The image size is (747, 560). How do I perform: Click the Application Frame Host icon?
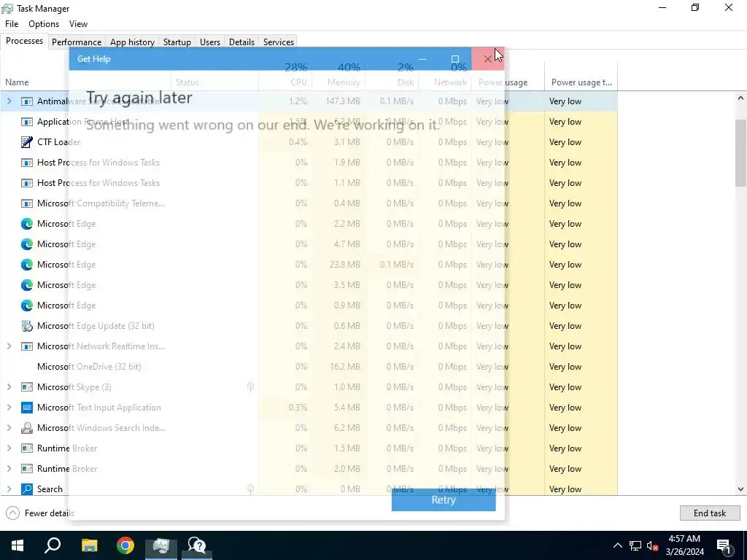27,122
